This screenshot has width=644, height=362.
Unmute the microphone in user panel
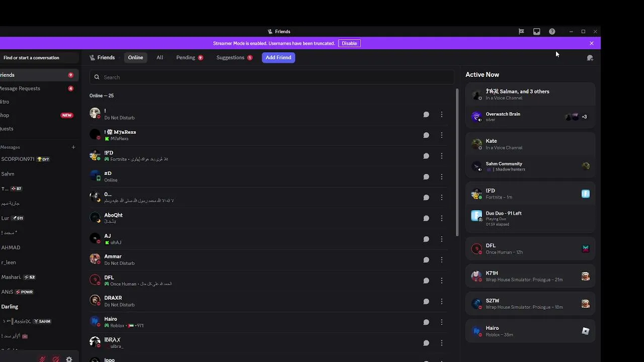(x=43, y=359)
